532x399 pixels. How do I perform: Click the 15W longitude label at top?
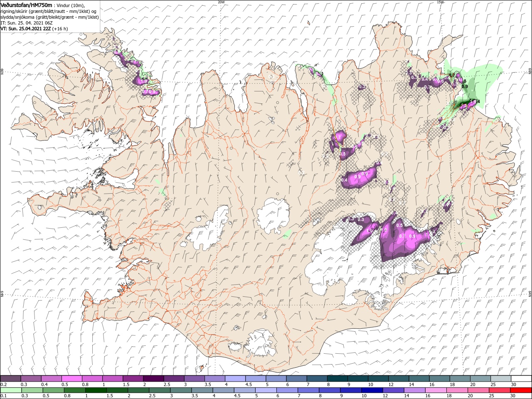click(440, 2)
